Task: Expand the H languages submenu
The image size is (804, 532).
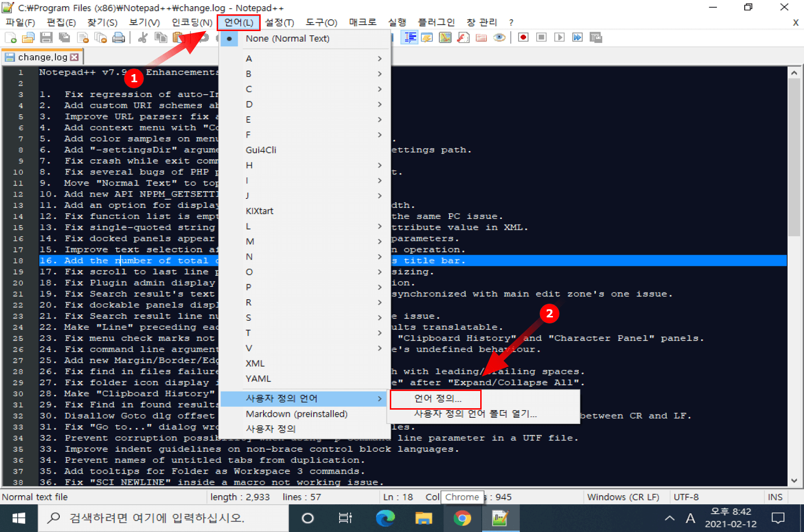Action: tap(305, 165)
